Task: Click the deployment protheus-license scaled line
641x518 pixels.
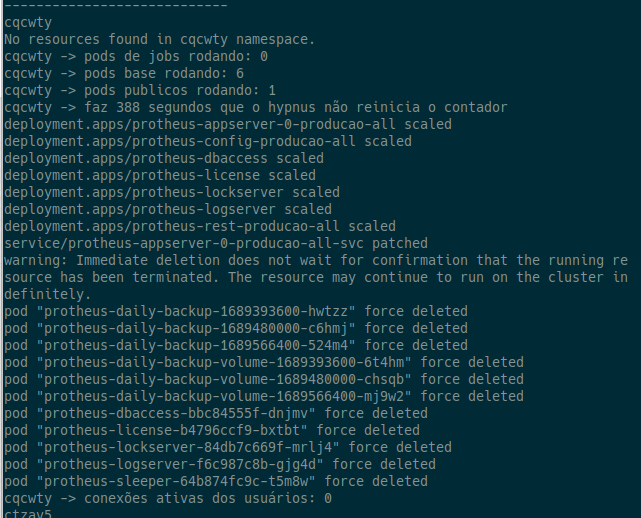Action: [x=160, y=175]
